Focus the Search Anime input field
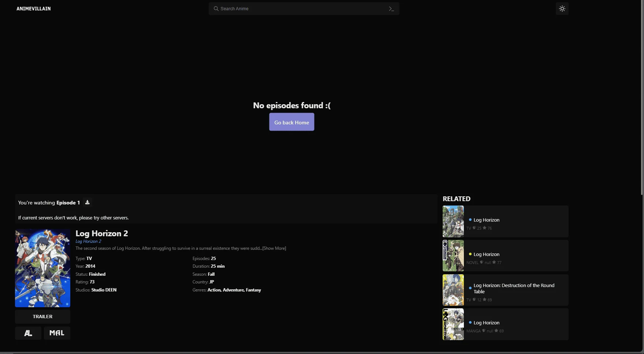The width and height of the screenshot is (644, 354). coord(304,8)
